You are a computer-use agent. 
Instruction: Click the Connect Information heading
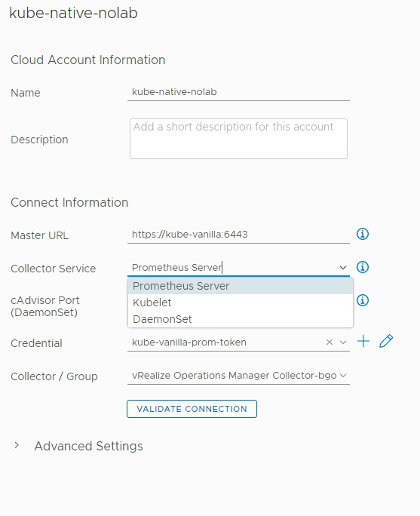coord(69,202)
